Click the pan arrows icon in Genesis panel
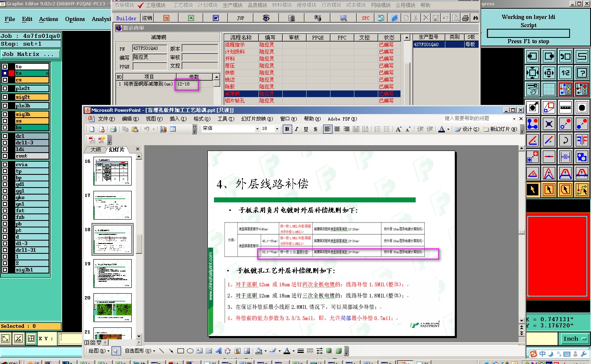 [549, 73]
